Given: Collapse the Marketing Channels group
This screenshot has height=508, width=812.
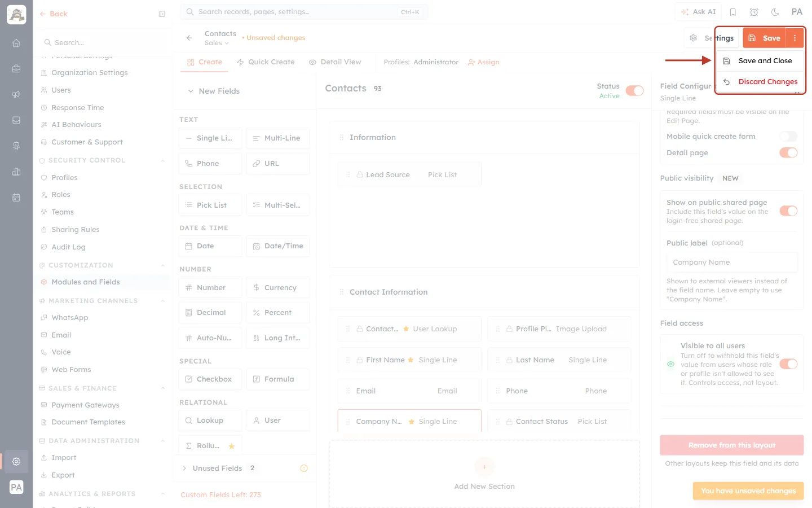Looking at the screenshot, I should 163,301.
